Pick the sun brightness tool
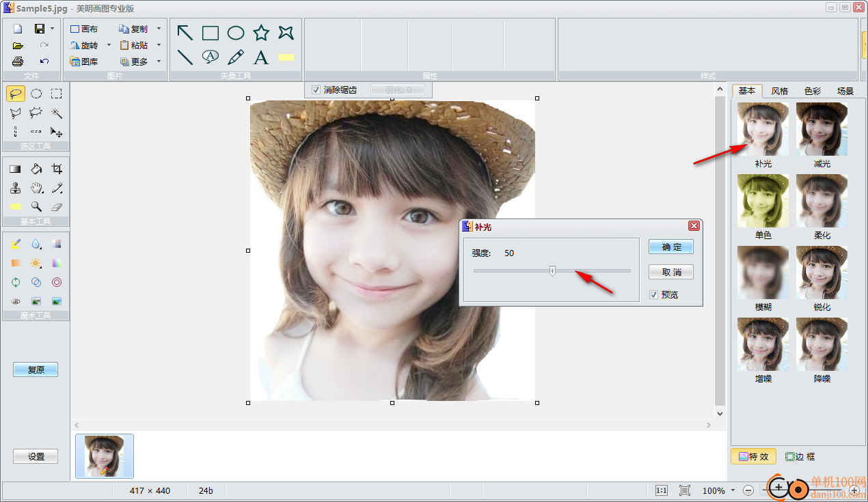 [36, 263]
